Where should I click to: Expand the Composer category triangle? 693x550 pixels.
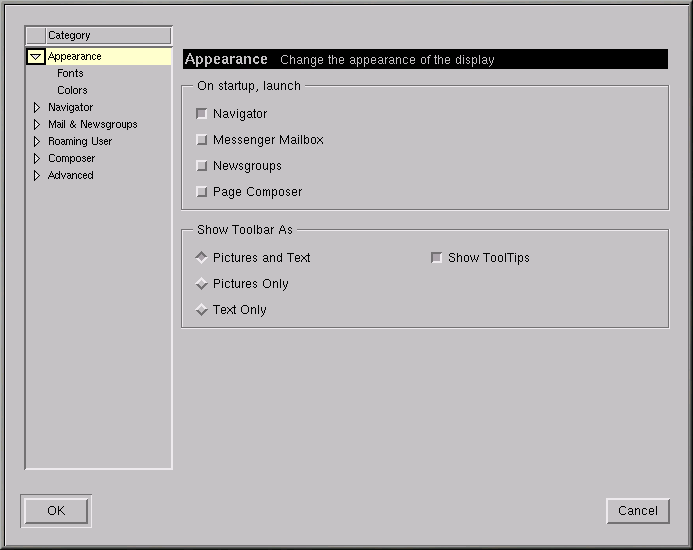(x=37, y=158)
